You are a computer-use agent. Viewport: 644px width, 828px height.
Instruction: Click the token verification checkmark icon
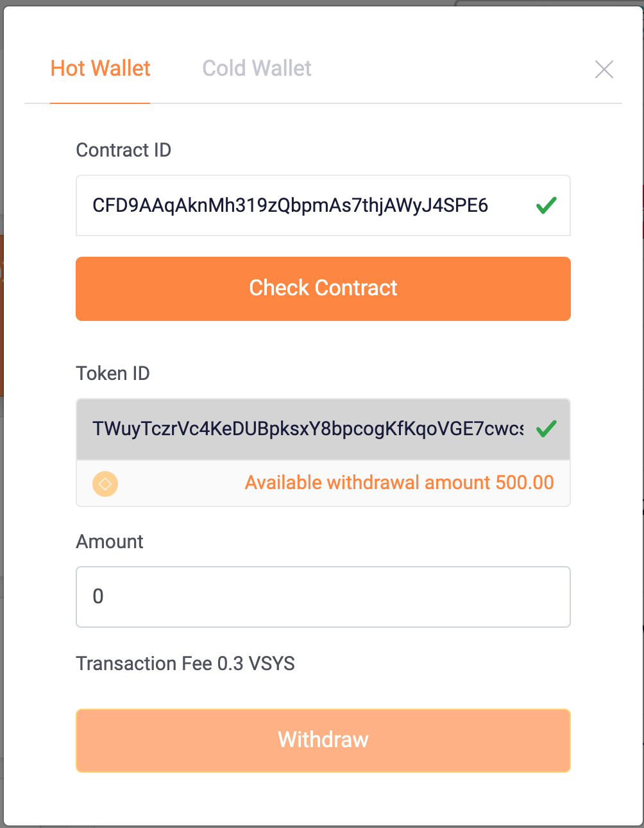pos(546,429)
